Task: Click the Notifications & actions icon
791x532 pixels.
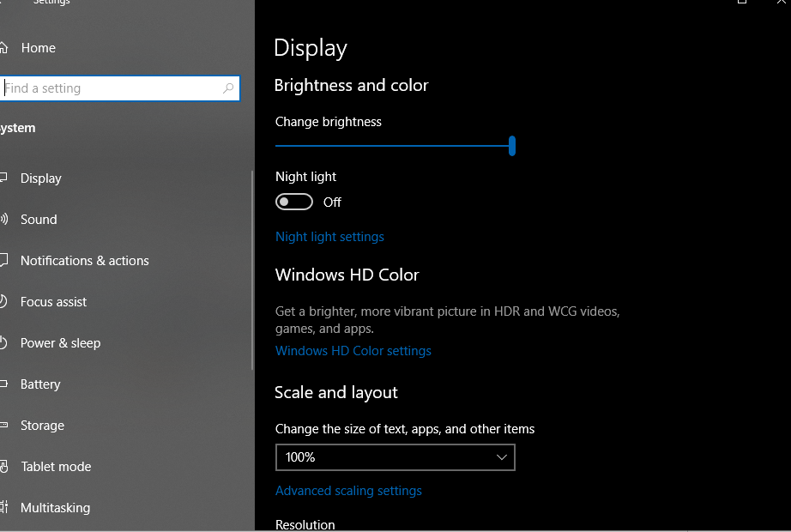Action: (x=3, y=261)
